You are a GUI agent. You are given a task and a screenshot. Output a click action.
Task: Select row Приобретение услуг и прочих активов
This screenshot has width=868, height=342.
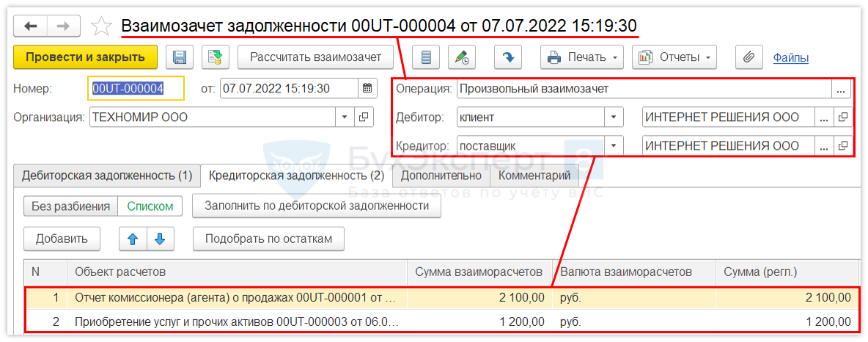click(442, 321)
